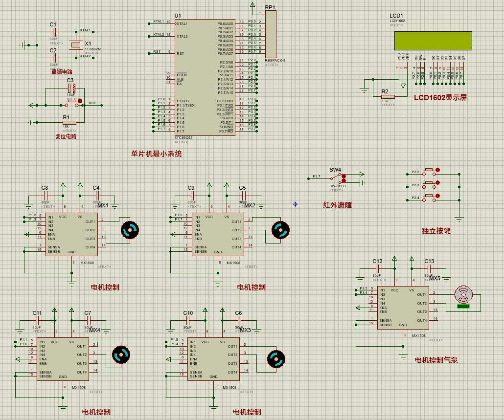Select the air pump motor beside MX5
This screenshot has height=420, width=504.
(x=463, y=294)
